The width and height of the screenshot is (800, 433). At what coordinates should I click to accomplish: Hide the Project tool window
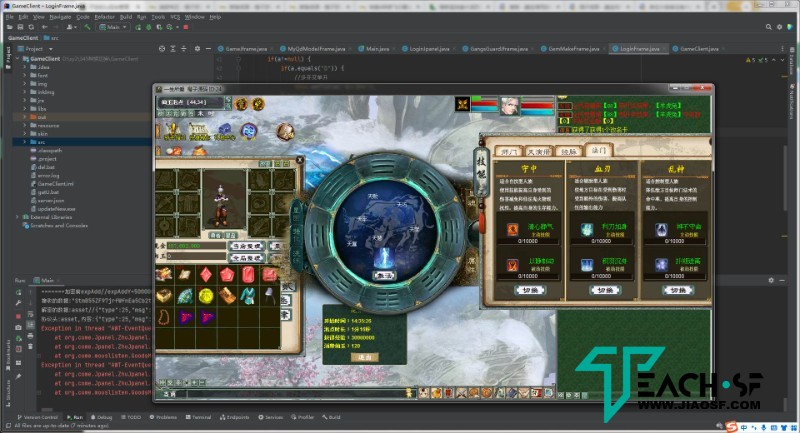tap(208, 49)
